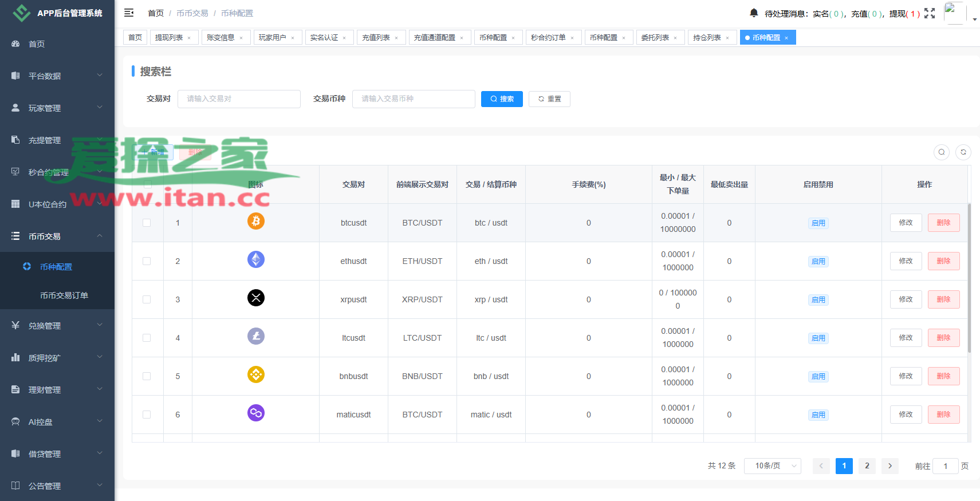Screen dimensions: 980x501
Task: Click the blue 搜索 button
Action: (x=502, y=99)
